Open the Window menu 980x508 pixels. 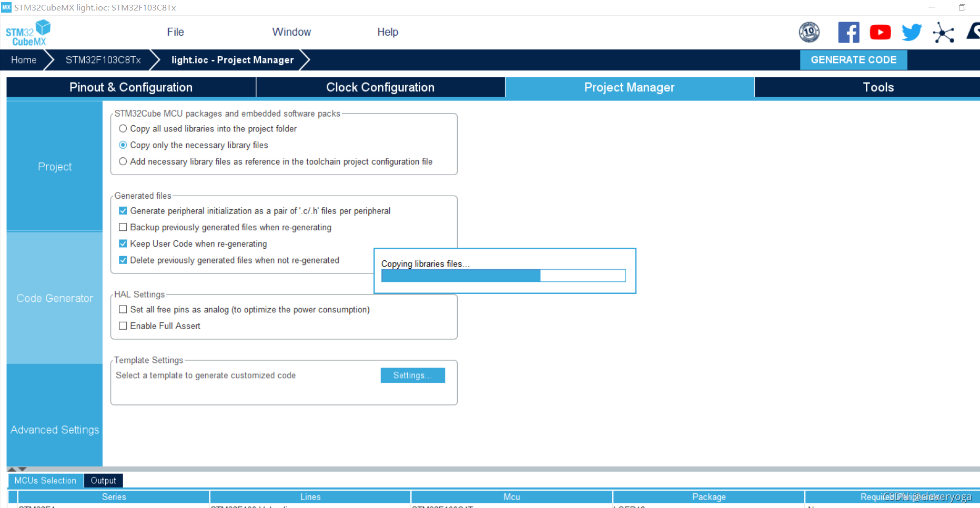(x=291, y=32)
